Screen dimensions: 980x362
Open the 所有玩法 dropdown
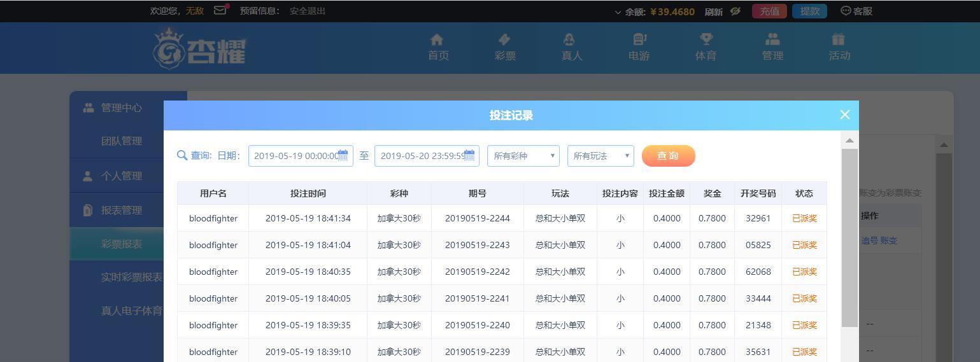click(x=600, y=156)
